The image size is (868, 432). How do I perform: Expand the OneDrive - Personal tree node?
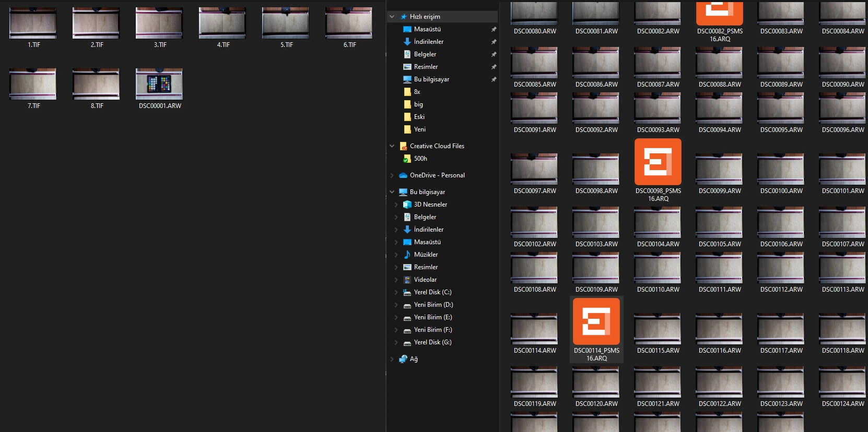pyautogui.click(x=392, y=175)
